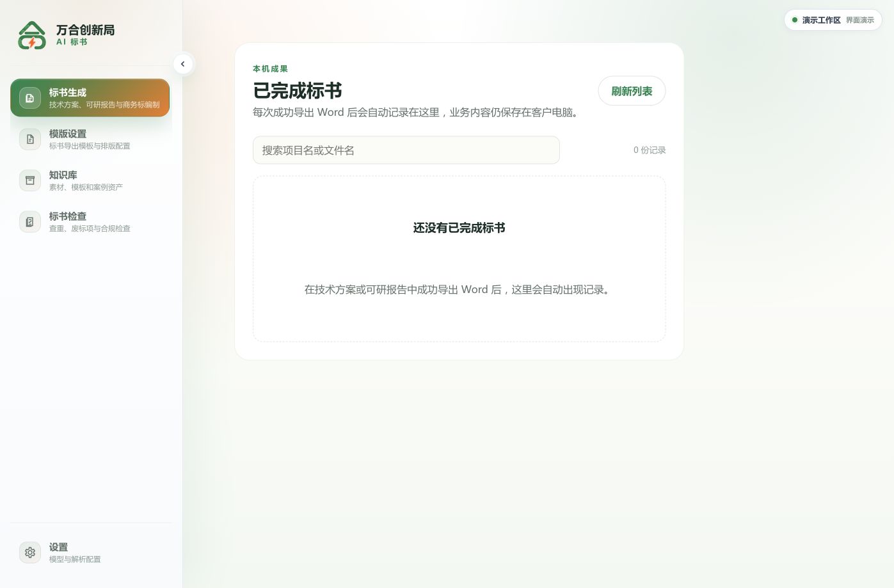Collapse the sidebar with the chevron button
The height and width of the screenshot is (588, 894).
click(x=183, y=64)
